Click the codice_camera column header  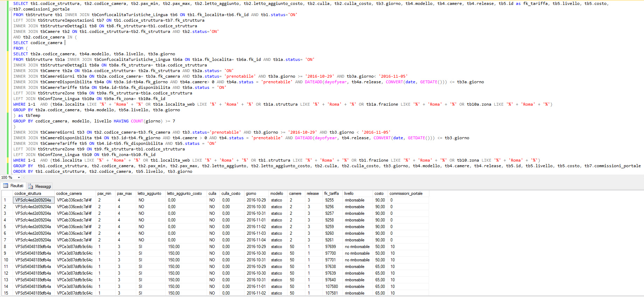pyautogui.click(x=75, y=193)
